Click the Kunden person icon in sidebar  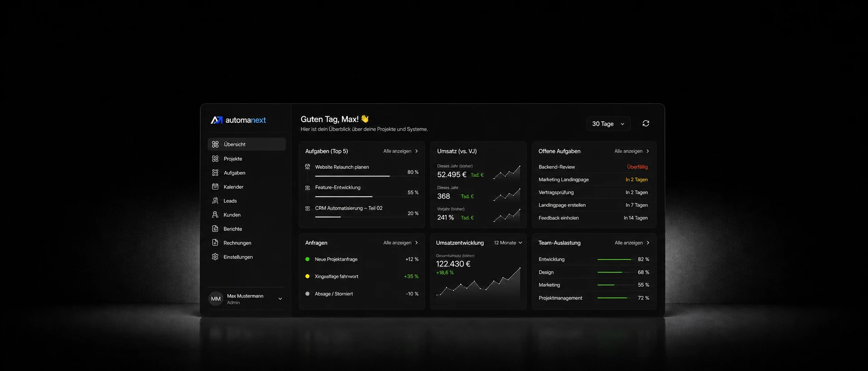click(x=215, y=214)
